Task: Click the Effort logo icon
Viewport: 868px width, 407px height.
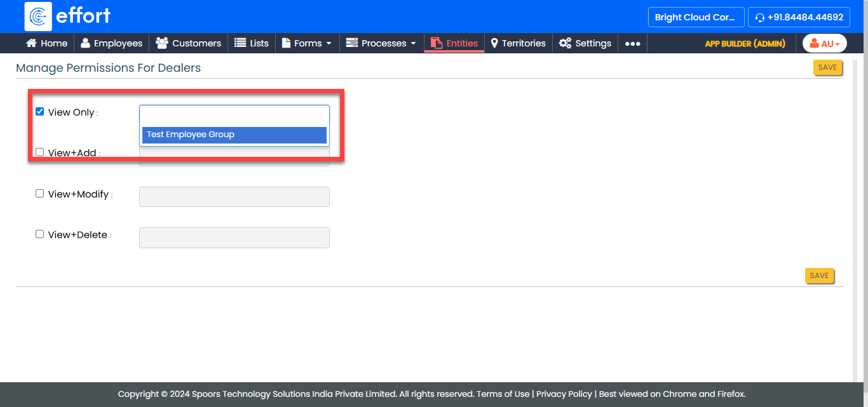Action: (38, 17)
